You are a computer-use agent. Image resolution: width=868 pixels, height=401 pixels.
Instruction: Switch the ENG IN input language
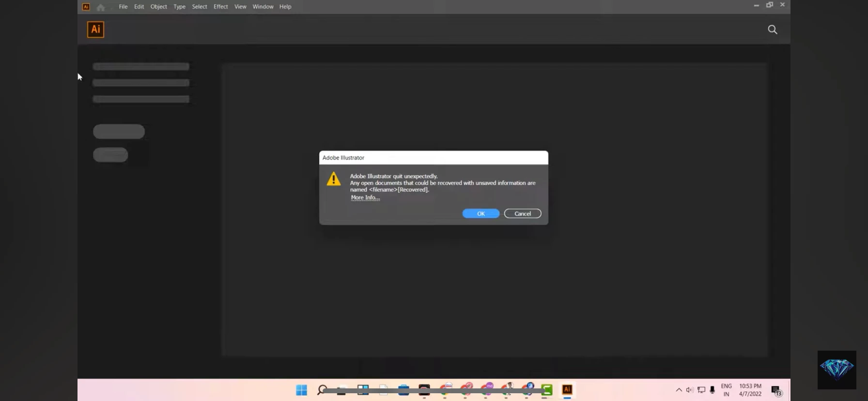pos(726,390)
